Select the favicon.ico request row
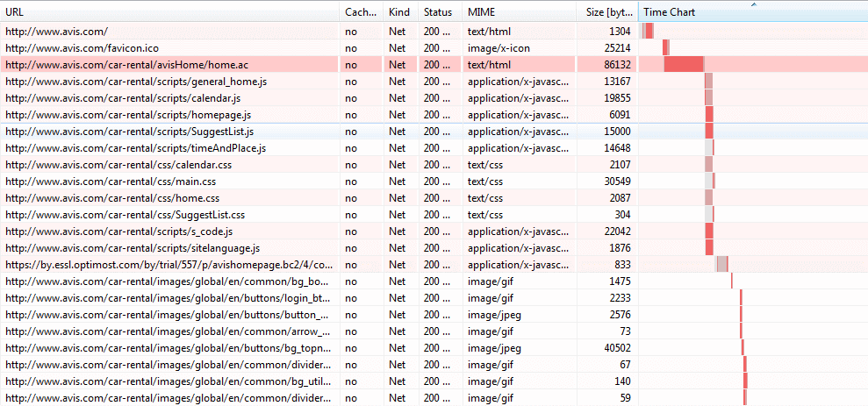 tap(434, 48)
